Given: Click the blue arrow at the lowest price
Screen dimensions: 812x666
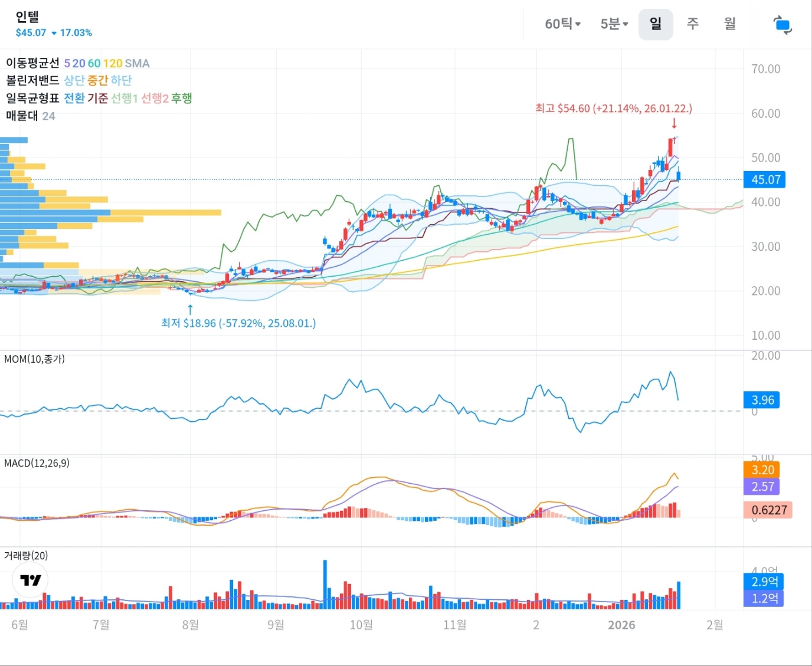Looking at the screenshot, I should (x=190, y=309).
